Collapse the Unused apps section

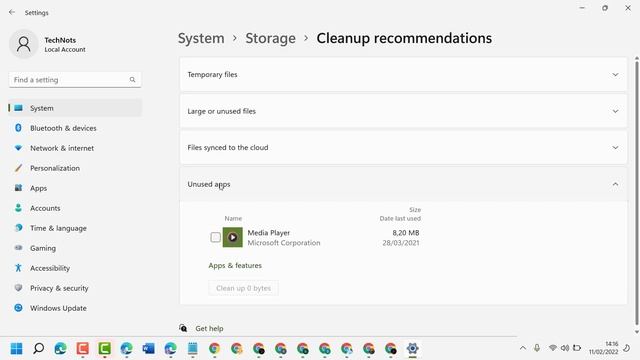coord(403,184)
